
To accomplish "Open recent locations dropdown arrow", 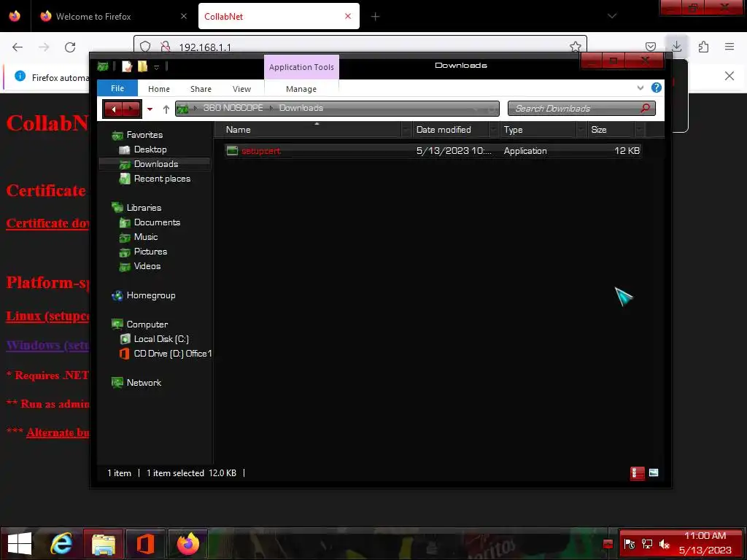I will point(150,109).
